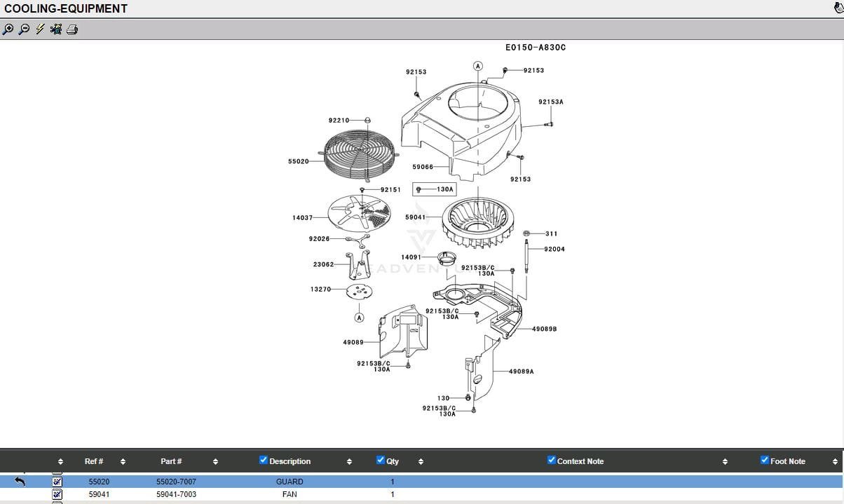Viewport: 844px width, 504px height.
Task: Sort the table using the Part # arrows
Action: (x=215, y=461)
